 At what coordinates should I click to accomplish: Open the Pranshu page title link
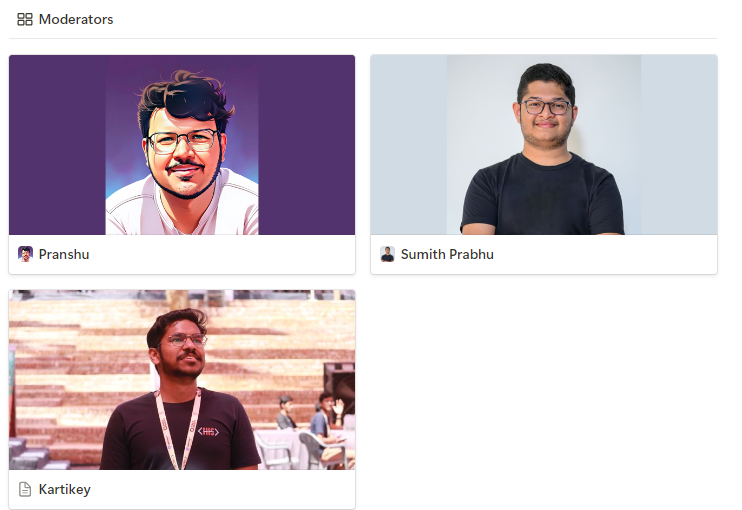[x=64, y=255]
